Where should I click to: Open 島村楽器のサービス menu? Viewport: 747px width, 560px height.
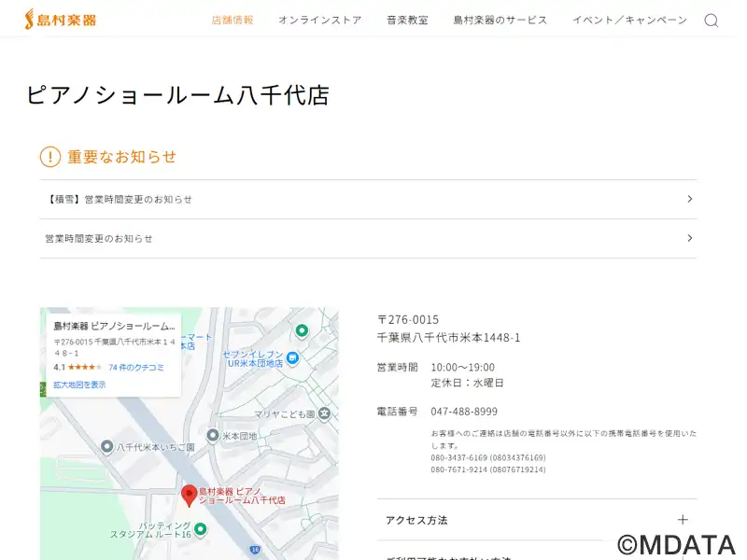[x=500, y=20]
